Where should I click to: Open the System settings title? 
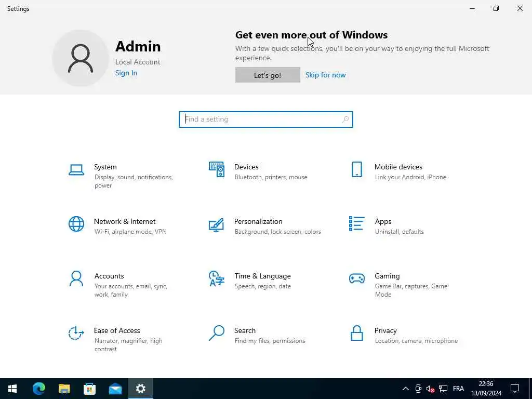tap(105, 167)
